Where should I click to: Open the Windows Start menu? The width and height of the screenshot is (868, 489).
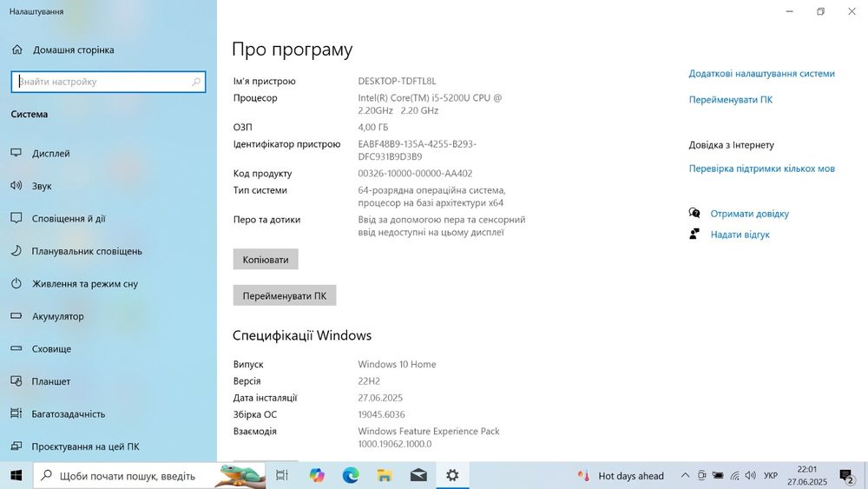pos(16,476)
